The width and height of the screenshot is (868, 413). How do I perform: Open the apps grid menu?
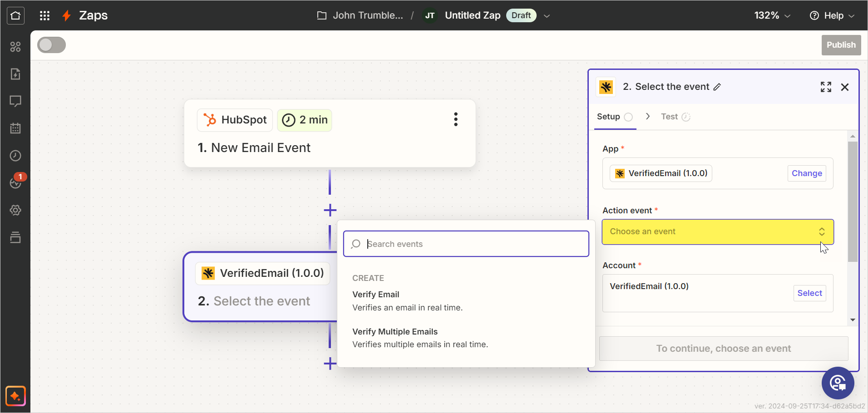(x=44, y=16)
